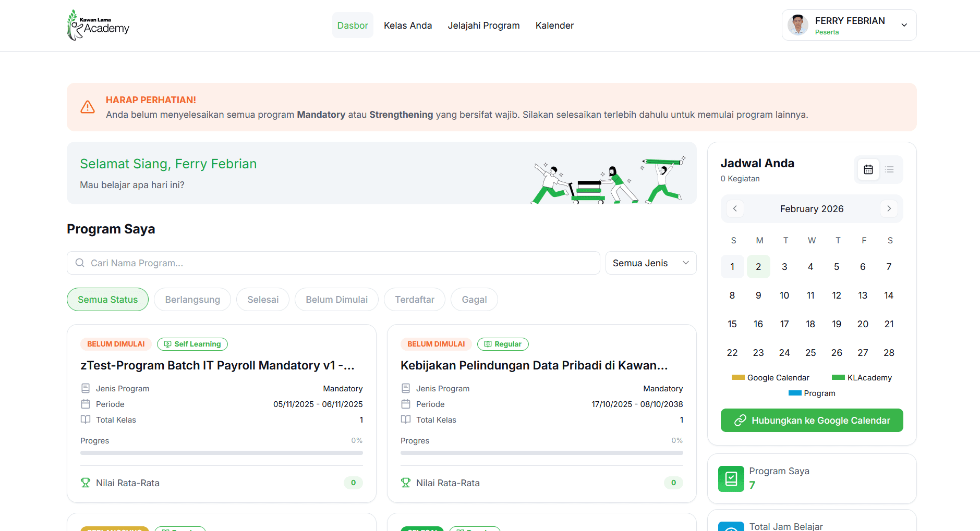Click the average score 0 on Kebijakan card
The image size is (980, 531).
(x=673, y=483)
